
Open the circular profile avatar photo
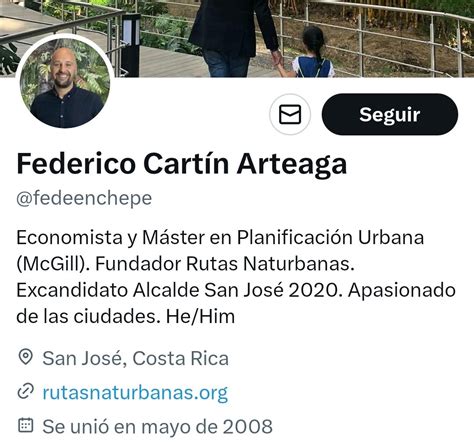pos(65,83)
